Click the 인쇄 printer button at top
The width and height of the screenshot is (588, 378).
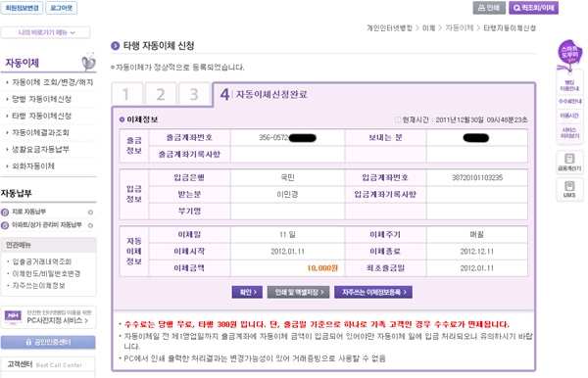pyautogui.click(x=489, y=8)
